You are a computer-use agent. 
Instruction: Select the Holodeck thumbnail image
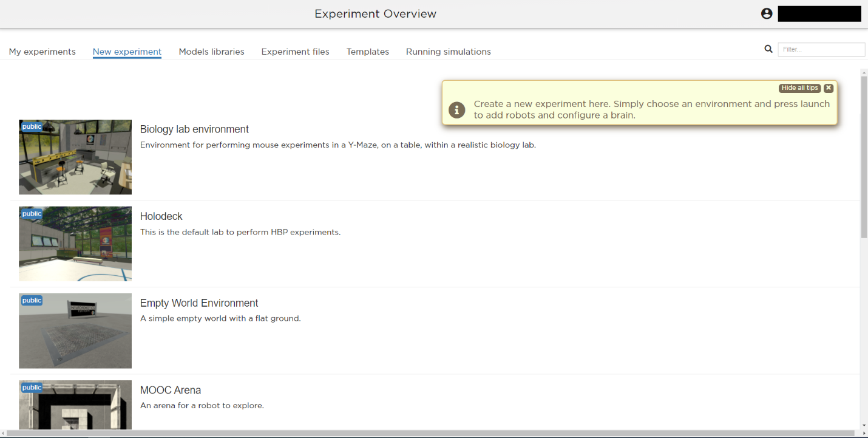point(75,244)
